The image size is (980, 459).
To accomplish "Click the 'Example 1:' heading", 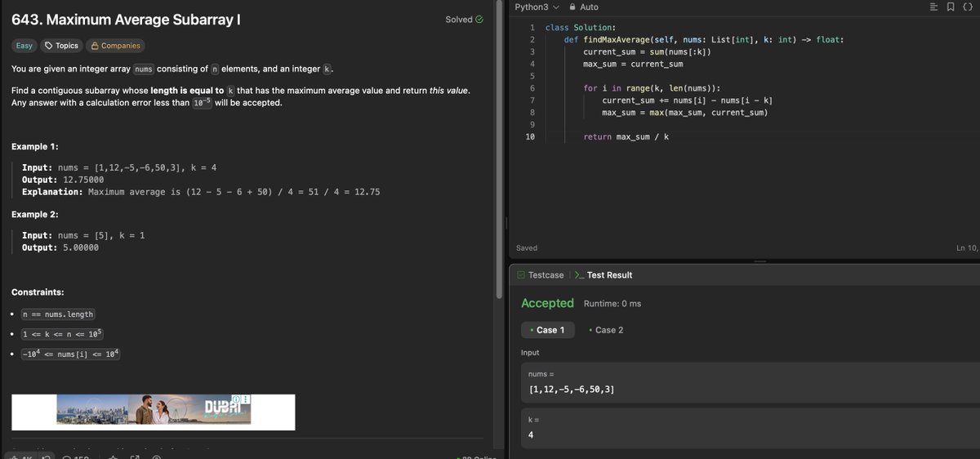I will (x=35, y=147).
